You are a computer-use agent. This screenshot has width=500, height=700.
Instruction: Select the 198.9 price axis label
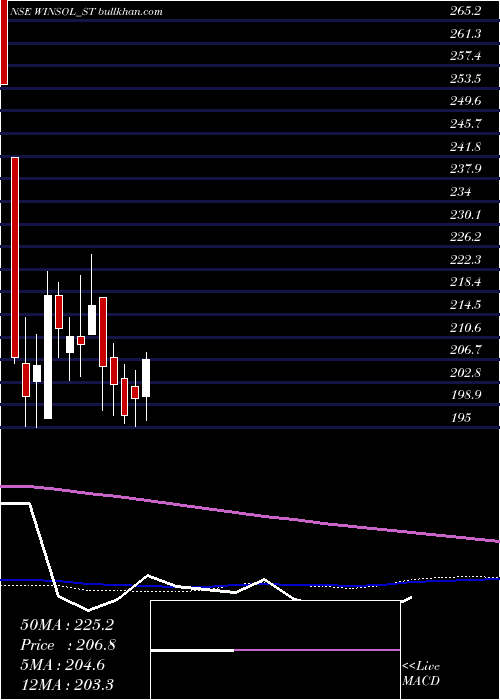point(465,396)
